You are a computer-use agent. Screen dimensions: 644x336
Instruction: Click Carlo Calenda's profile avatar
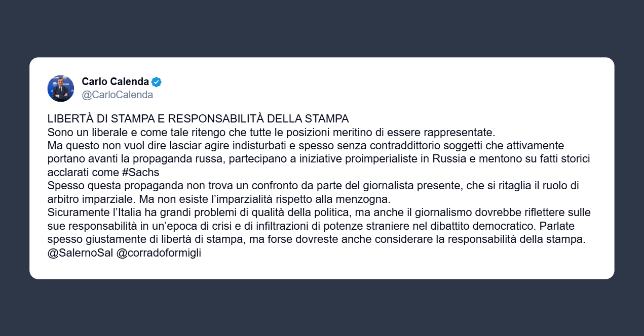click(61, 88)
